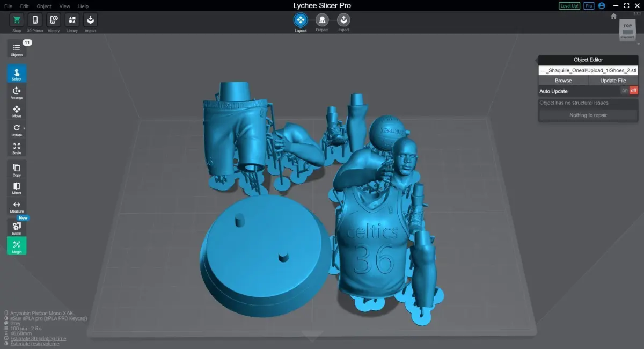The width and height of the screenshot is (644, 349).
Task: Run the Magic tool
Action: tap(17, 246)
